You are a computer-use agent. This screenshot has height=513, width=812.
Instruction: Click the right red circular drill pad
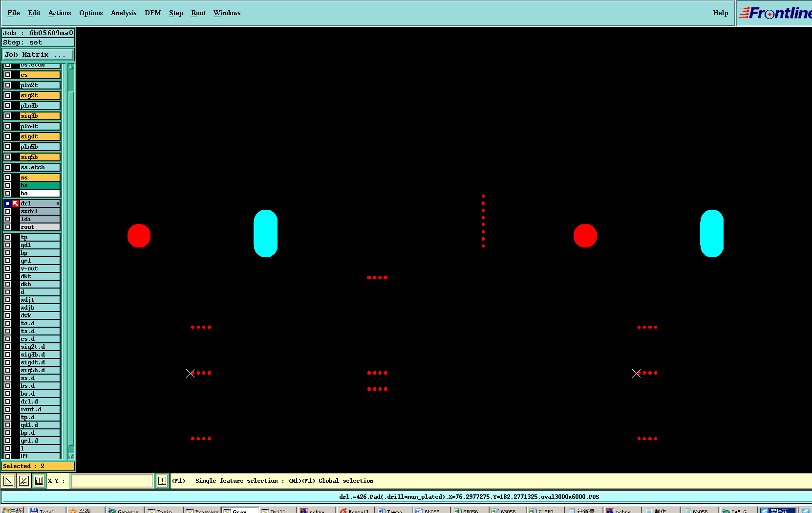pyautogui.click(x=585, y=236)
